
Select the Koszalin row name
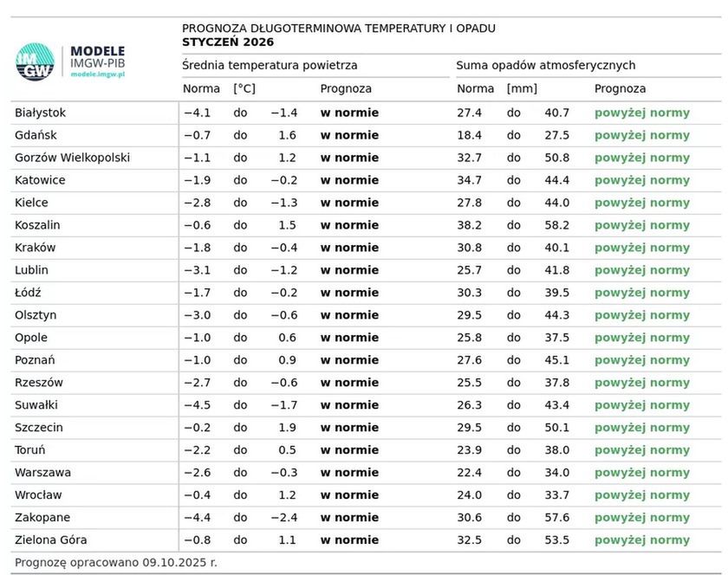tap(37, 225)
